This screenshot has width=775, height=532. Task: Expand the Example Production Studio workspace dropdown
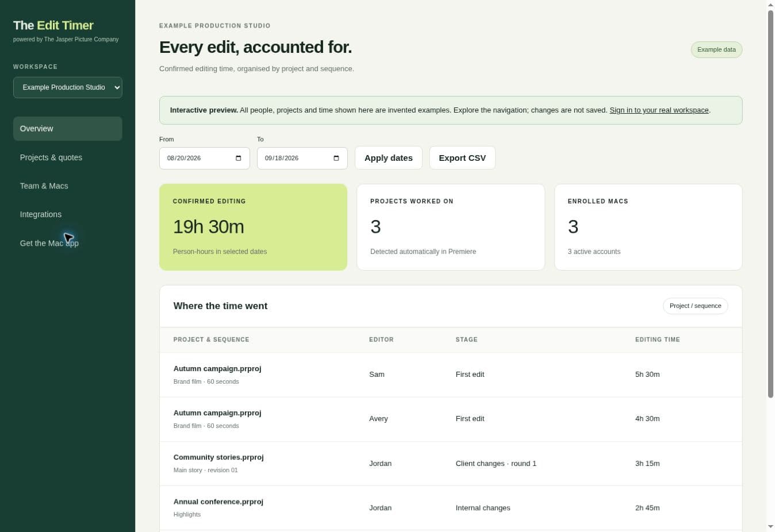tap(68, 87)
